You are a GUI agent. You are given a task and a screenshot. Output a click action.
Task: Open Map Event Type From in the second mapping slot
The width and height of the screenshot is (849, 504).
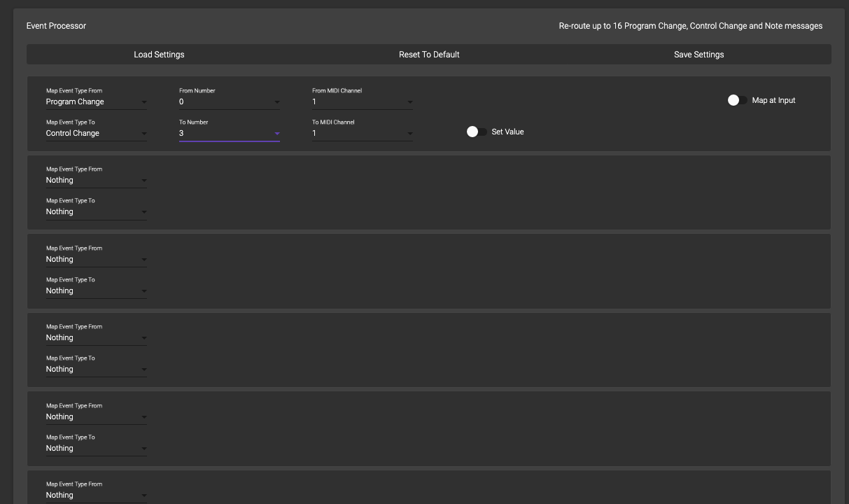pos(97,180)
